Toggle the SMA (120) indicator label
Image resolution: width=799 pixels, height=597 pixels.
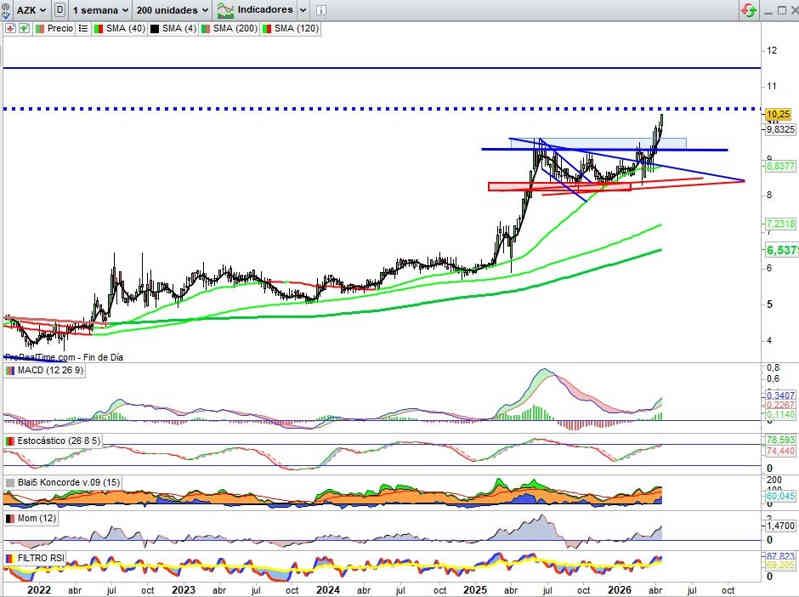tap(292, 28)
